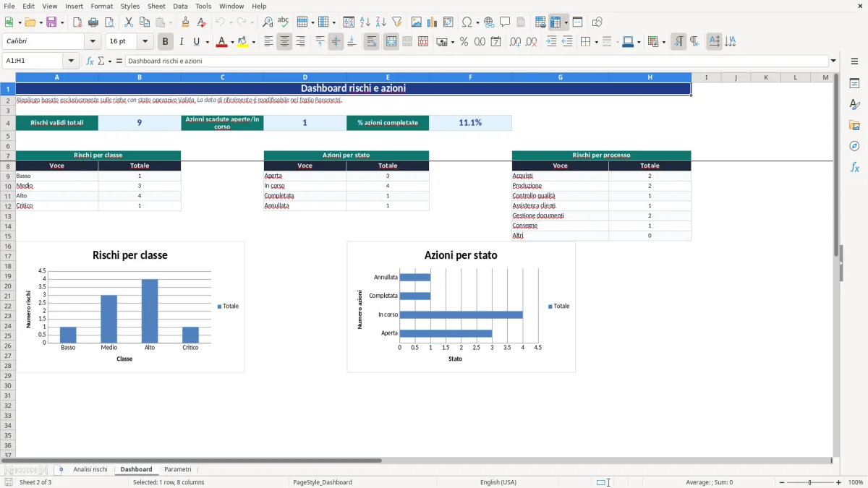
Task: Apply the red Font Color swatch
Action: click(221, 42)
